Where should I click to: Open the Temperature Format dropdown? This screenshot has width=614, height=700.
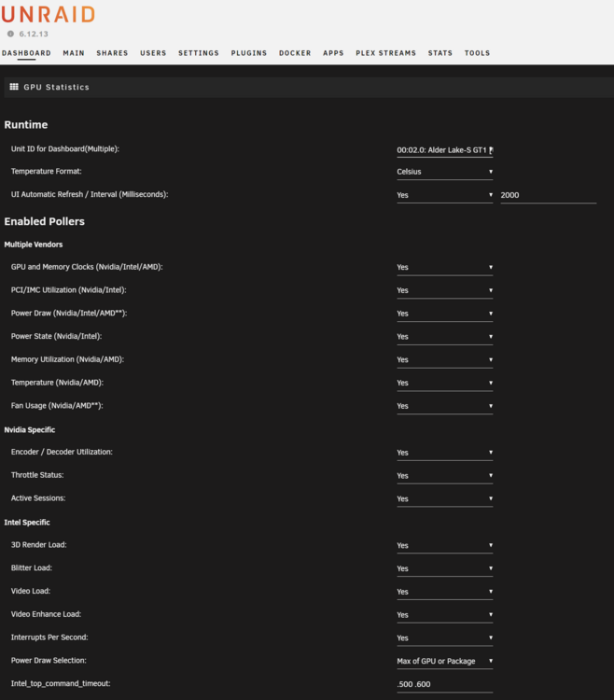[445, 172]
